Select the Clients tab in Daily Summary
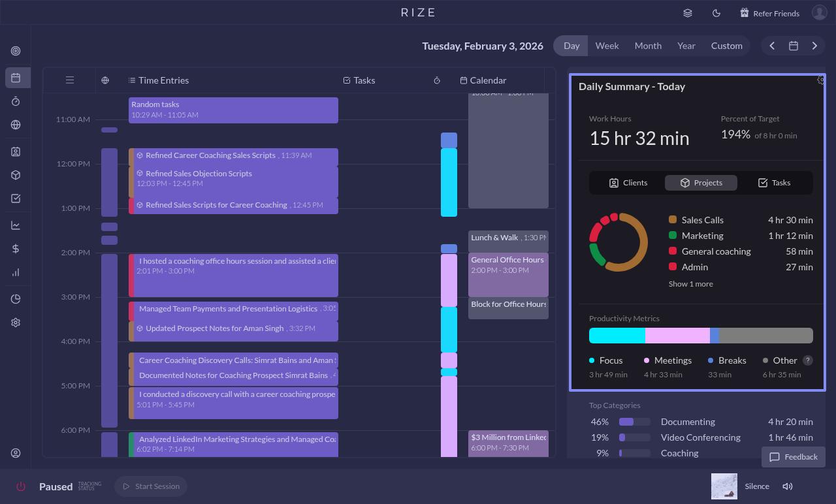The width and height of the screenshot is (836, 504). coord(628,183)
